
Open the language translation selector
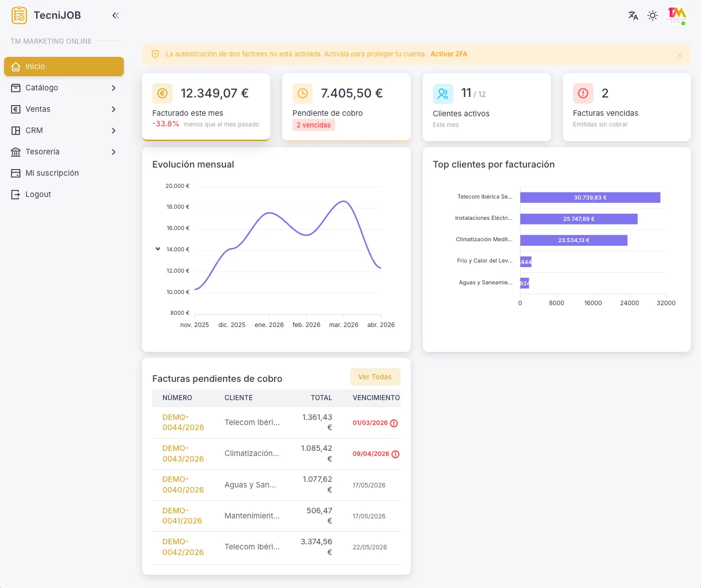pos(632,15)
